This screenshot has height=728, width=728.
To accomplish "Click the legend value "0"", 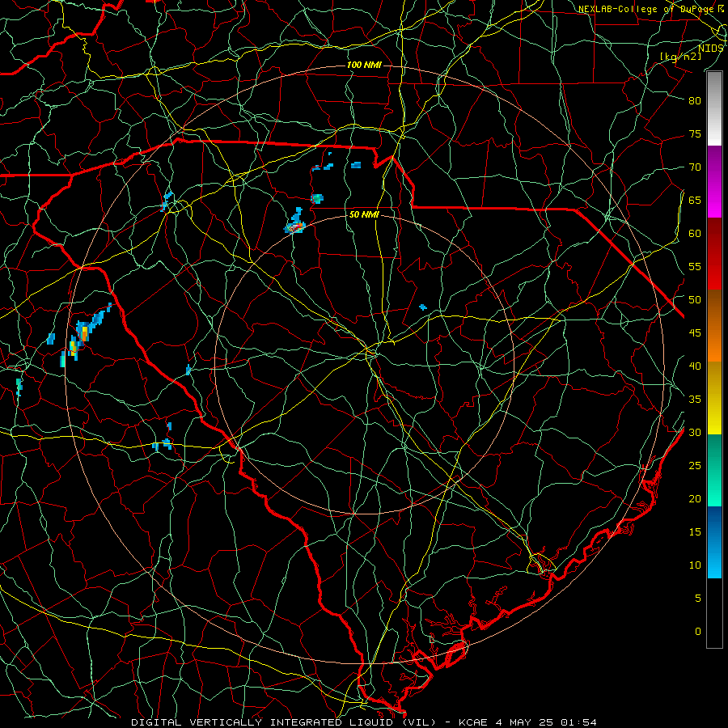I will point(698,632).
